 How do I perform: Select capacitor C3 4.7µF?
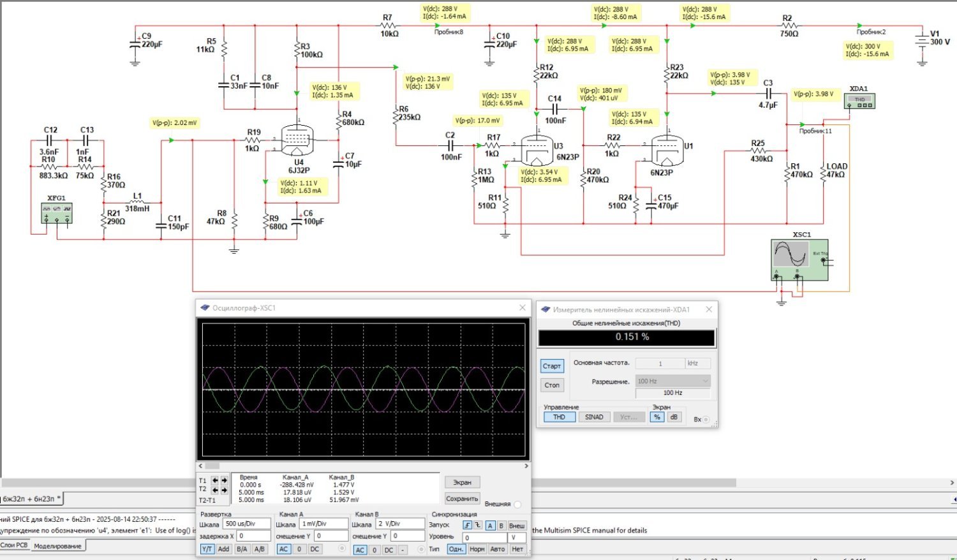[x=768, y=93]
